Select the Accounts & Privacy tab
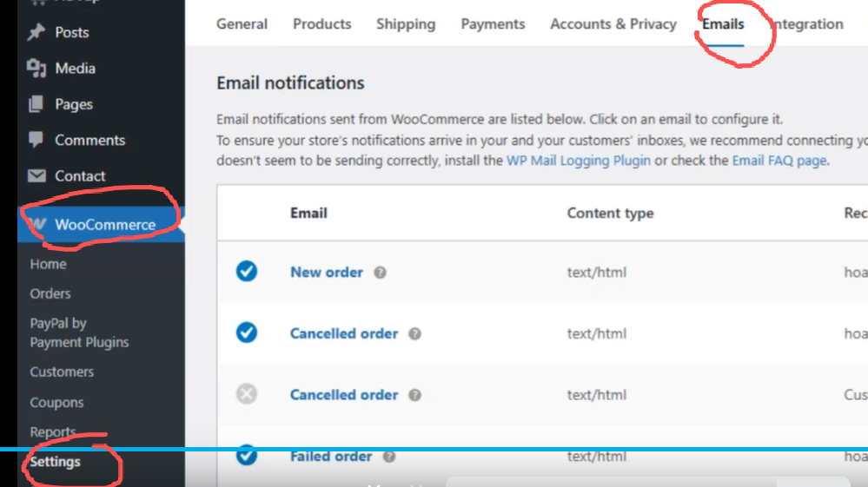868x487 pixels. click(x=613, y=24)
